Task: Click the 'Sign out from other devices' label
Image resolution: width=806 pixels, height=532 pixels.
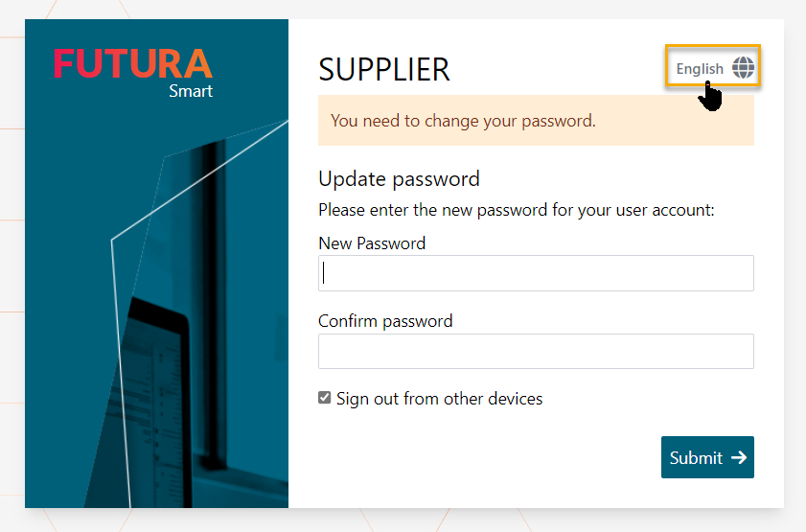Action: (x=439, y=399)
